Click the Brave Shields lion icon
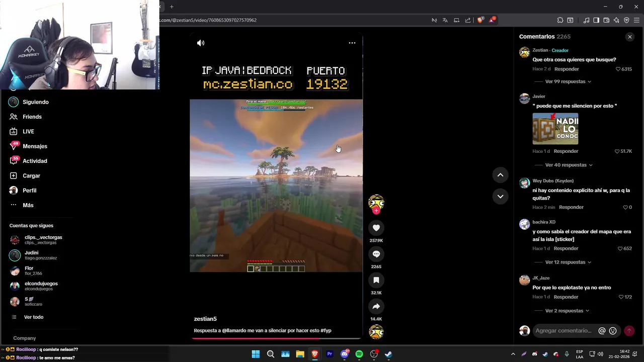 (480, 20)
